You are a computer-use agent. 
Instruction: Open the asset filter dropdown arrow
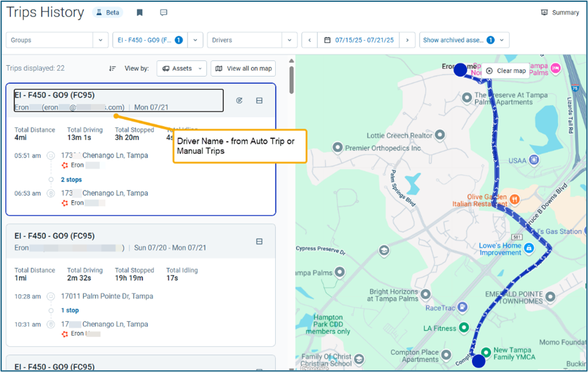click(x=195, y=40)
